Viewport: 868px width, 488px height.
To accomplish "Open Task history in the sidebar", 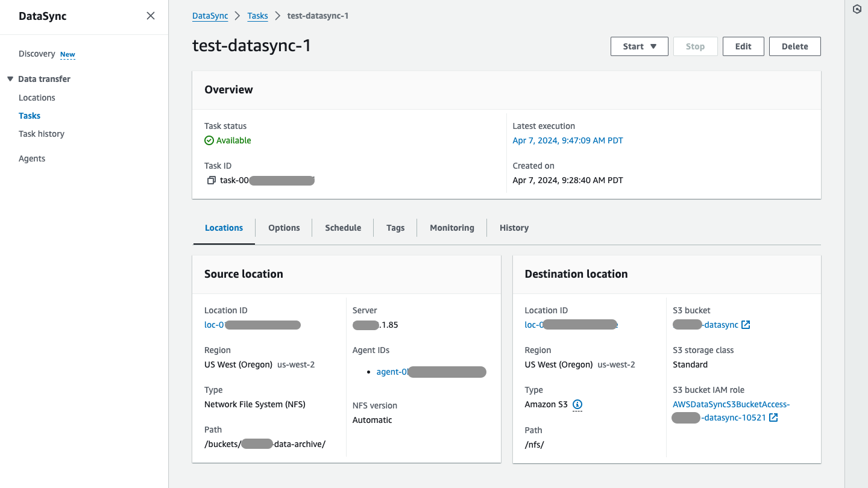I will 42,134.
